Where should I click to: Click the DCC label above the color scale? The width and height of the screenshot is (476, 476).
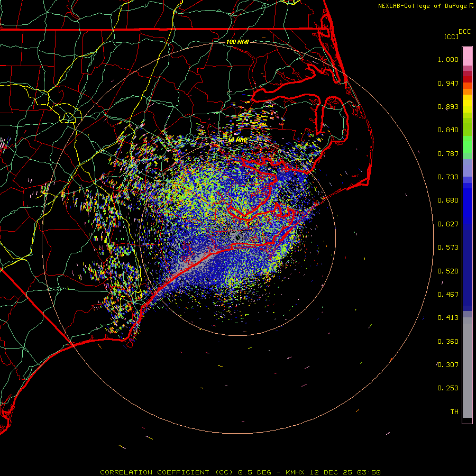(x=464, y=32)
